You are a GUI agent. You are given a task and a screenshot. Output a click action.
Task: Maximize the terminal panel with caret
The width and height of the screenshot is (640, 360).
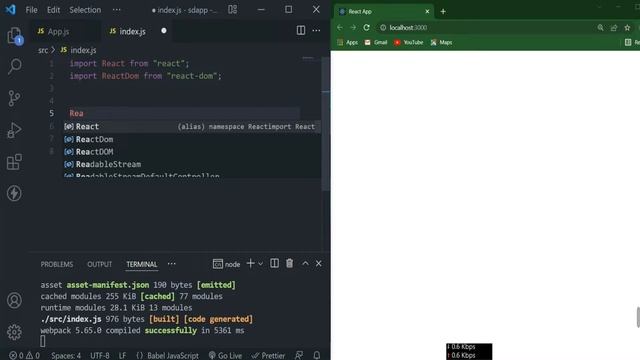pyautogui.click(x=305, y=264)
